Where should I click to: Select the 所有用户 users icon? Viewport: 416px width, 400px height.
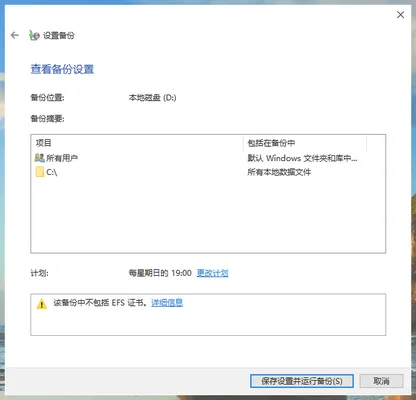pyautogui.click(x=39, y=158)
